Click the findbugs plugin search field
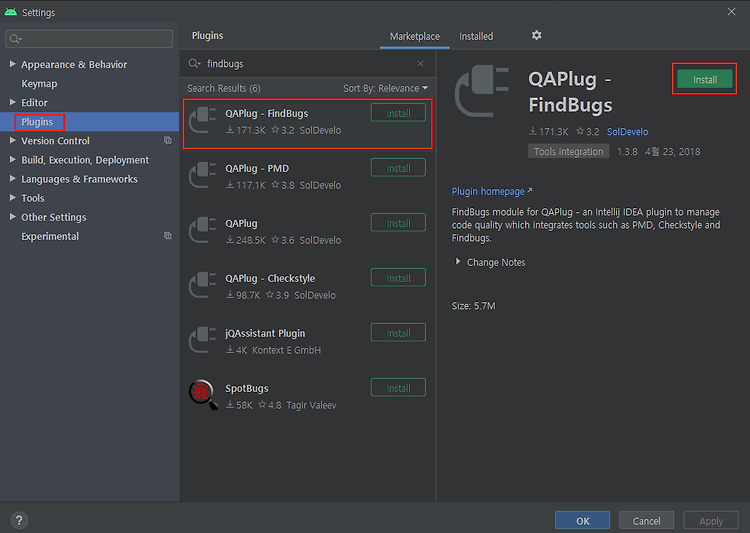Screen dimensions: 750x533 tap(306, 64)
